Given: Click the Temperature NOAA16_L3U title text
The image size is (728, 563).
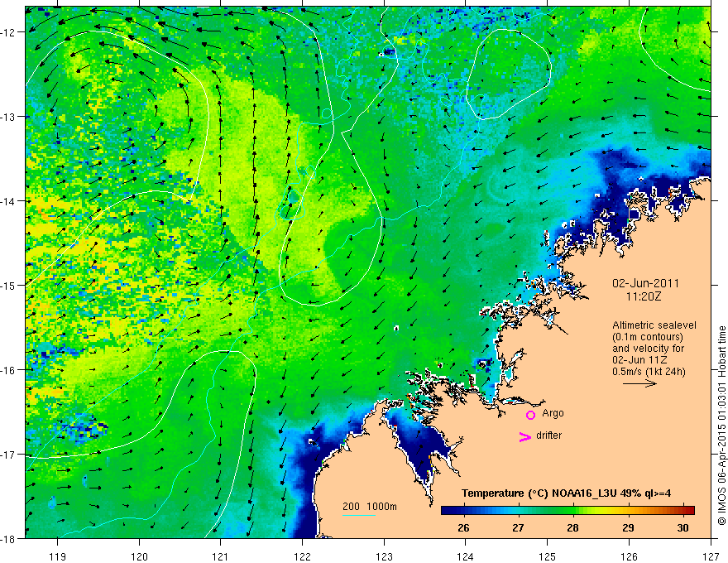Looking at the screenshot, I should coord(567,493).
